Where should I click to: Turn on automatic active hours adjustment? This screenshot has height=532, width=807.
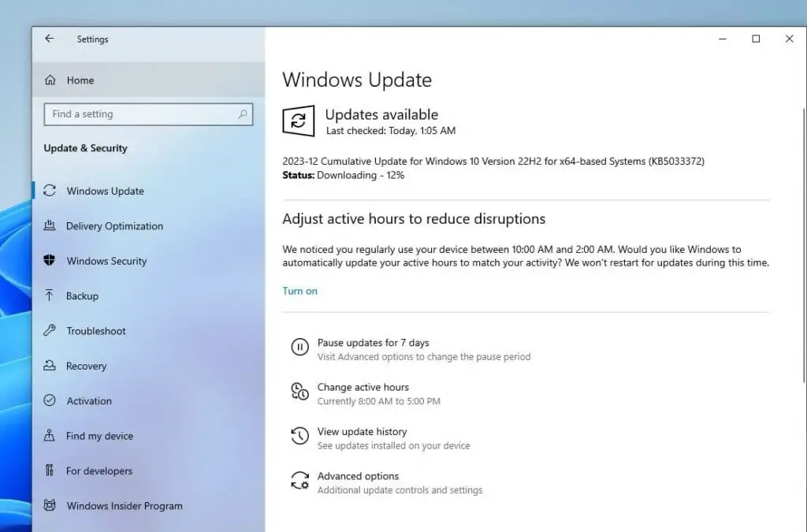(x=300, y=290)
